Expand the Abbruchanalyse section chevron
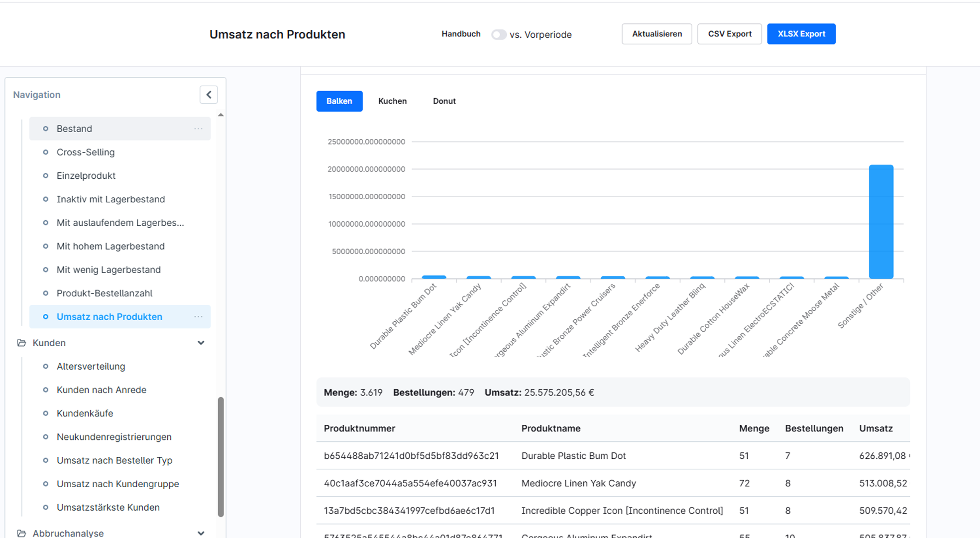 201,533
